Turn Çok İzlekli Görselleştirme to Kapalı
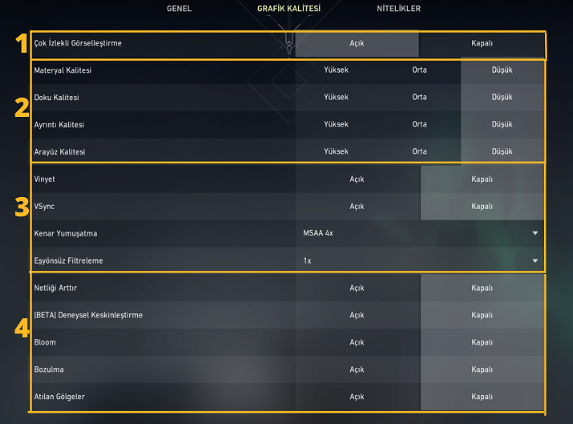 click(x=482, y=43)
